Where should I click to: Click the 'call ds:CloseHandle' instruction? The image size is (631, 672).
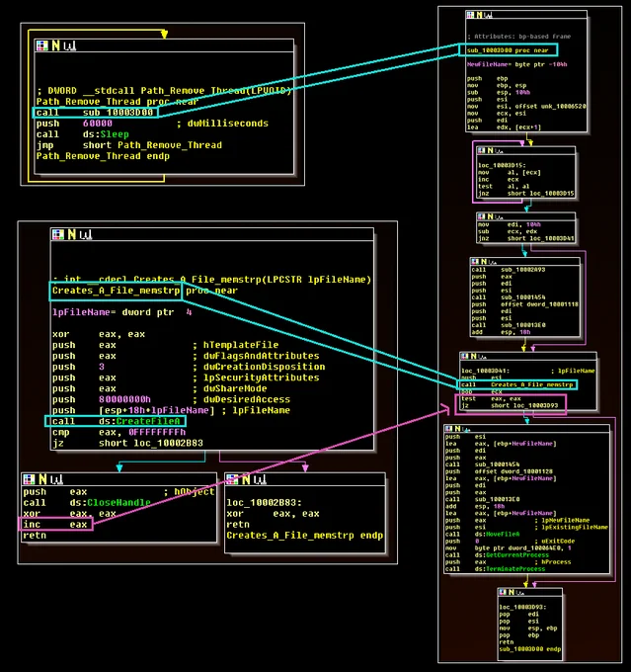pyautogui.click(x=87, y=503)
